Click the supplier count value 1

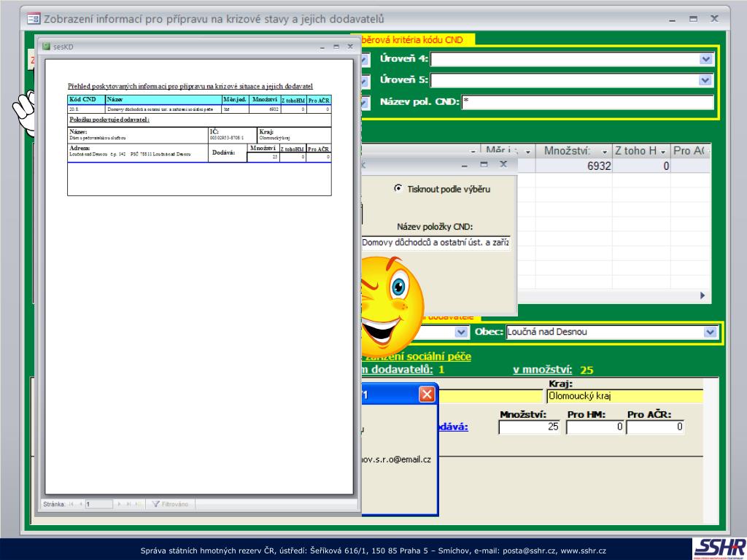click(x=441, y=370)
